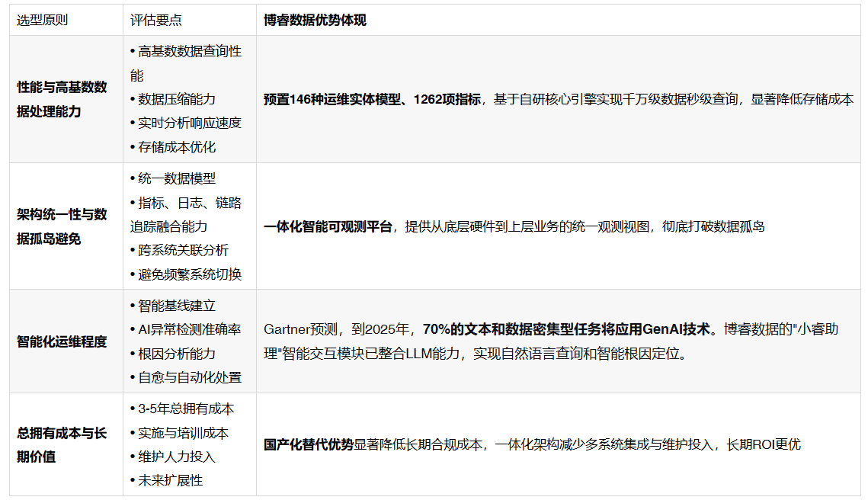Viewport: 868px width, 500px height.
Task: Click bullet '跨系统关联分析'
Action: (x=179, y=250)
